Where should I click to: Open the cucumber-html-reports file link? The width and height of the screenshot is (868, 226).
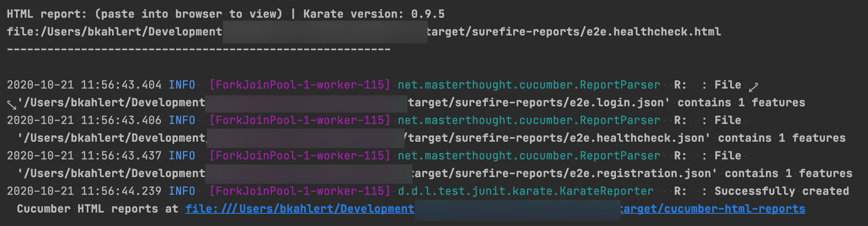pyautogui.click(x=495, y=209)
